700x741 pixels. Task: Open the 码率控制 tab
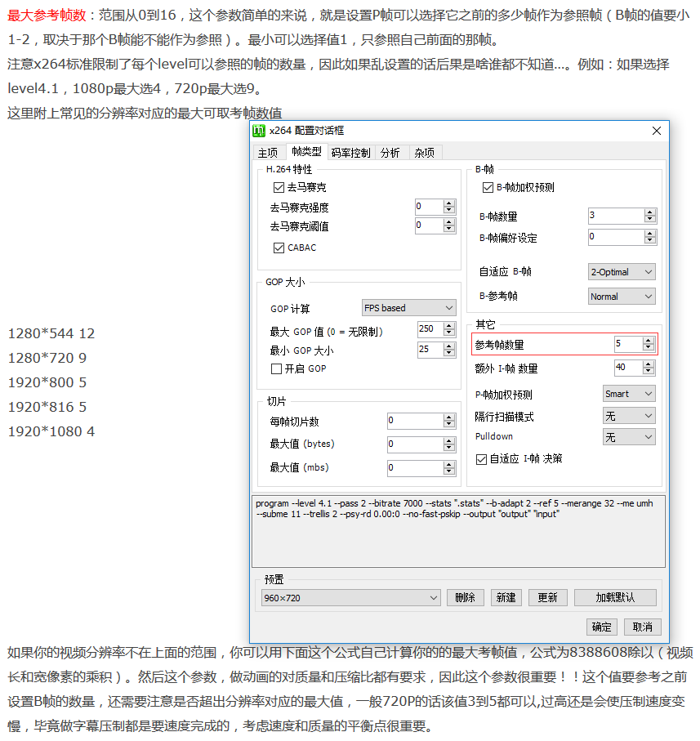(x=350, y=153)
